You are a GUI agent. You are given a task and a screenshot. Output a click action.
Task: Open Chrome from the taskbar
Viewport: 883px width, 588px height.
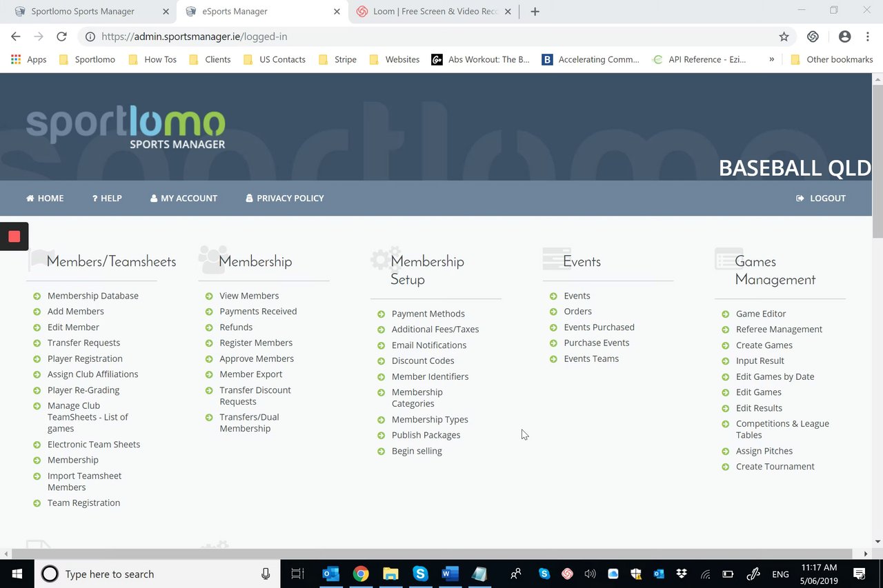(x=360, y=574)
